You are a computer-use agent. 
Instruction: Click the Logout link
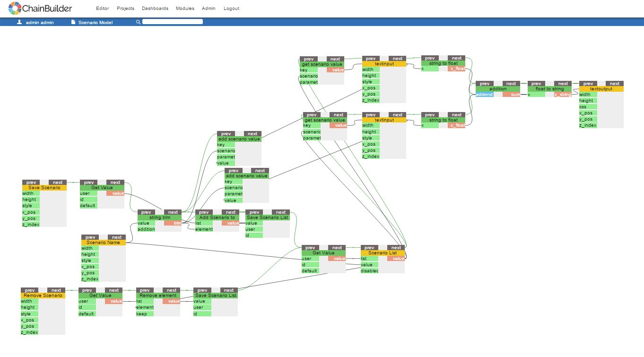point(231,9)
